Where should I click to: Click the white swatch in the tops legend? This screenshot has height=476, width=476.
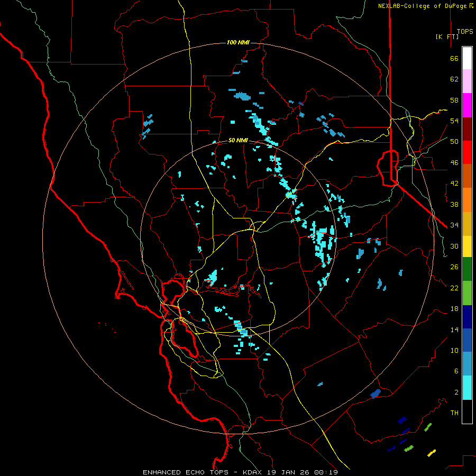(x=467, y=58)
